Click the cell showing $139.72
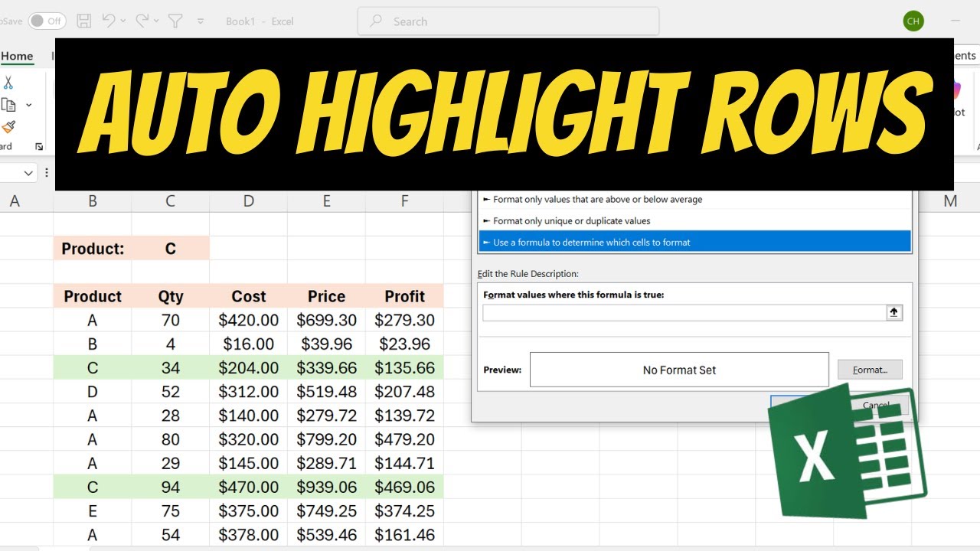 [x=405, y=416]
